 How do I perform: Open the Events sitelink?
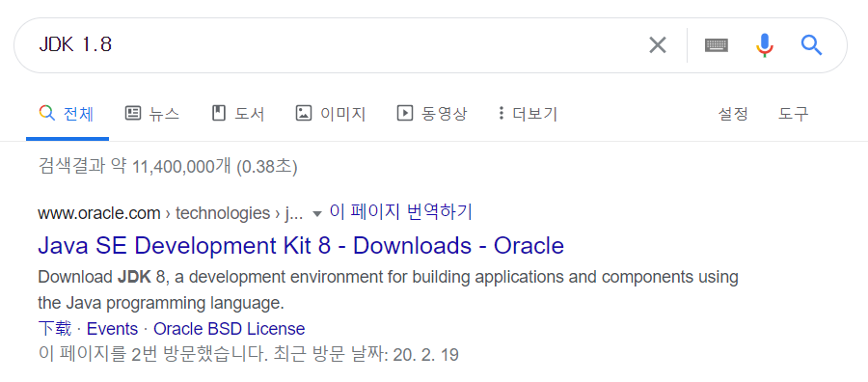coord(113,329)
